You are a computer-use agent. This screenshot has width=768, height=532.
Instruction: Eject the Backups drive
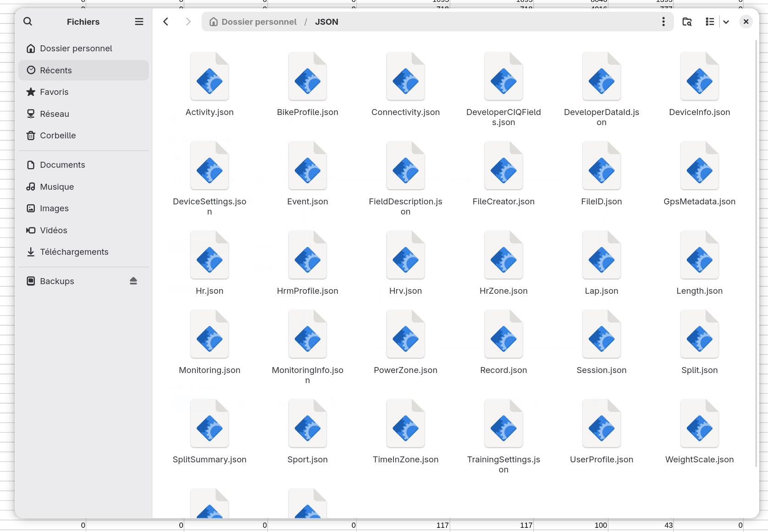pyautogui.click(x=133, y=281)
